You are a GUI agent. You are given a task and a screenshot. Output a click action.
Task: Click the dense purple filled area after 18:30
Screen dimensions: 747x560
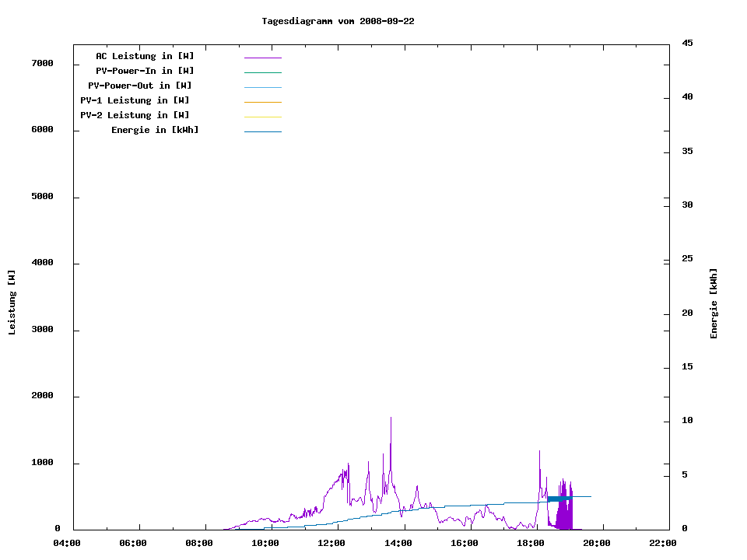[565, 513]
